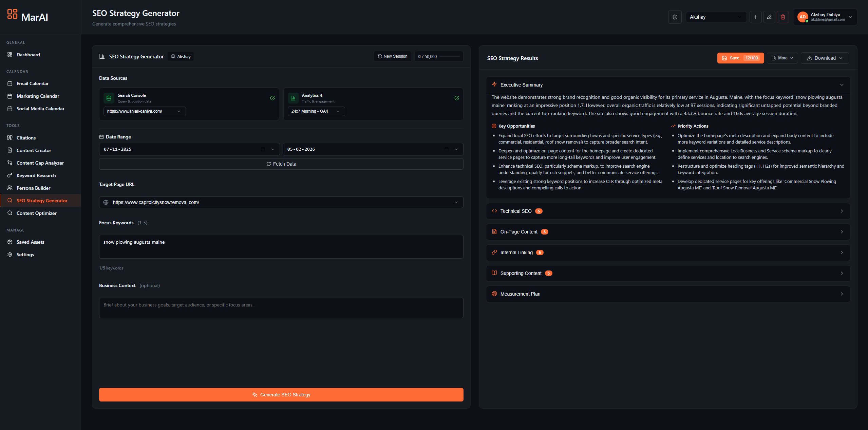868x430 pixels.
Task: Click the plus icon to add profile
Action: point(755,17)
